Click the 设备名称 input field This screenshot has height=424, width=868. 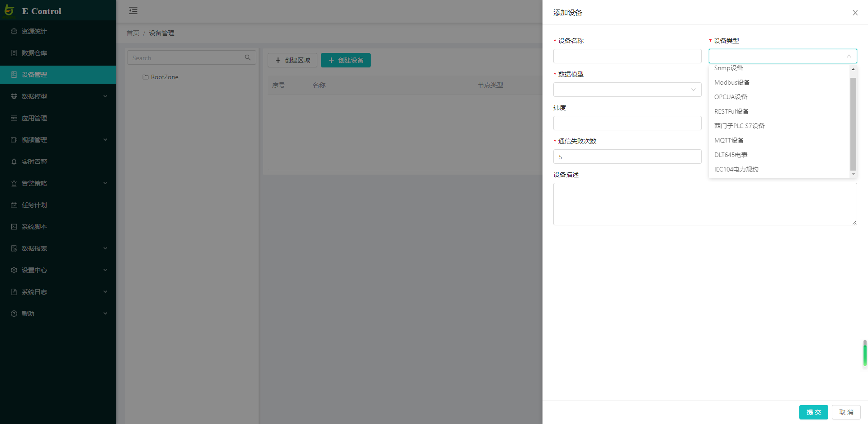[627, 56]
